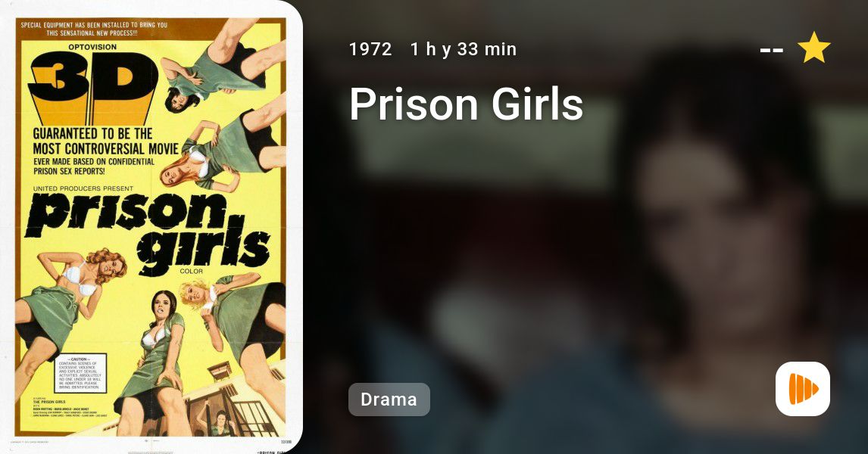Click the 1972 release year

[370, 49]
